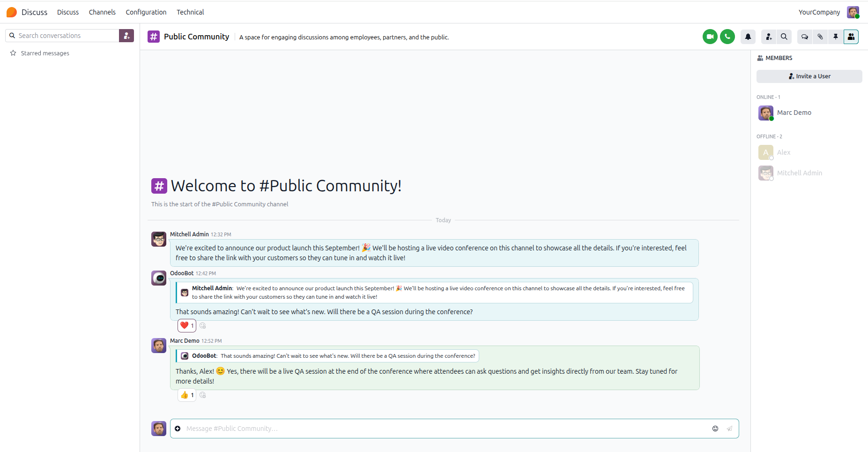Expand the plus actions menu in composer
The height and width of the screenshot is (452, 868).
[x=178, y=429]
